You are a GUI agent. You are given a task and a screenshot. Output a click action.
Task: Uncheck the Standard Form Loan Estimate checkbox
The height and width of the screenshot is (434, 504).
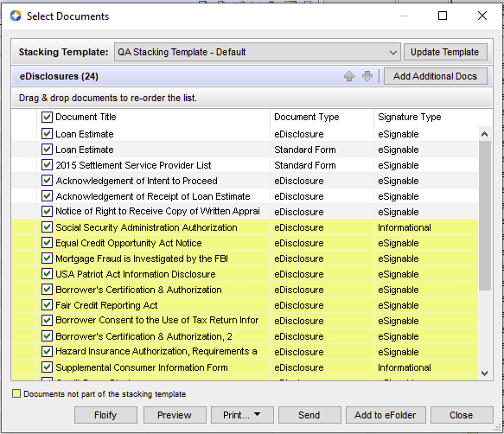pos(47,150)
